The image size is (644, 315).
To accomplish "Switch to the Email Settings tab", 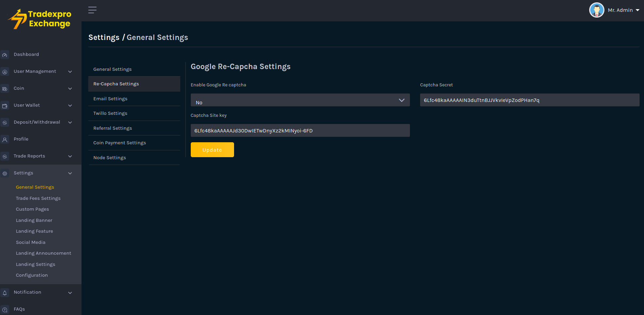I will click(110, 99).
